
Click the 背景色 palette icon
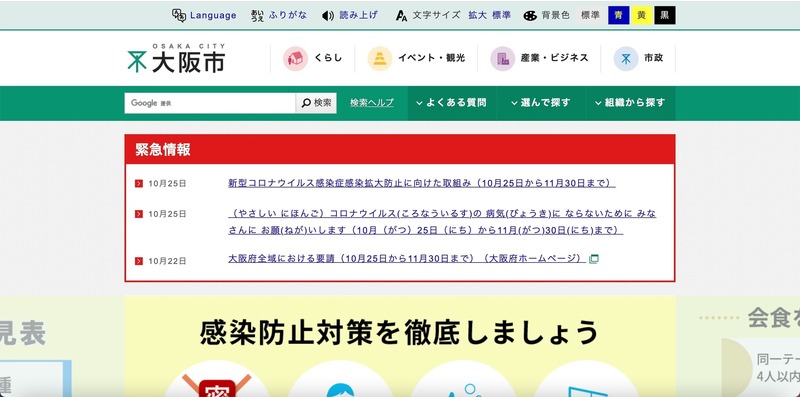tap(530, 16)
